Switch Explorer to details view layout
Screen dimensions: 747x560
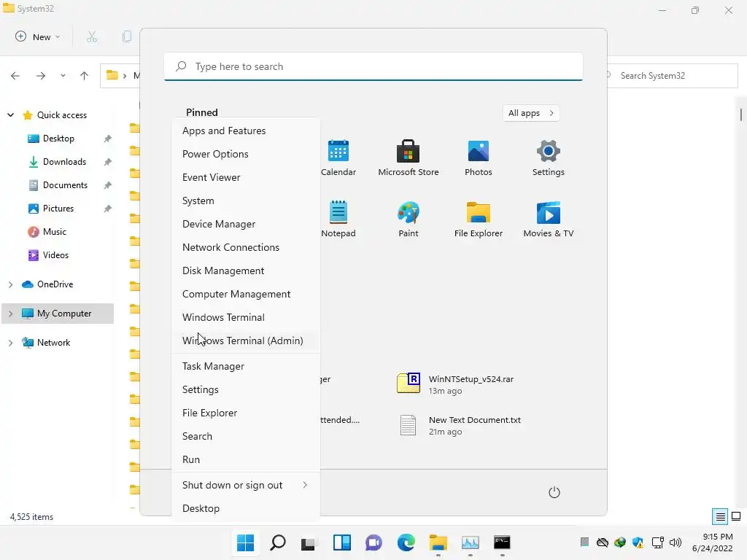[x=720, y=517]
